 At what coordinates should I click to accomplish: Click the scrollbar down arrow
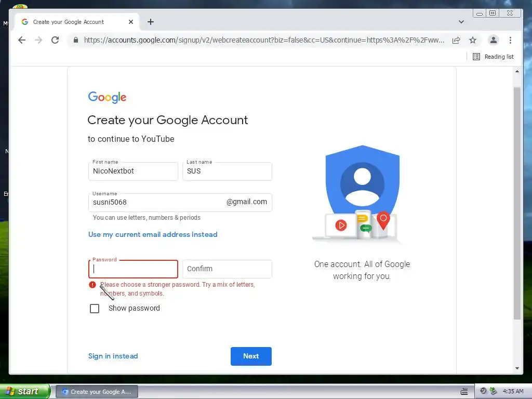tap(517, 368)
